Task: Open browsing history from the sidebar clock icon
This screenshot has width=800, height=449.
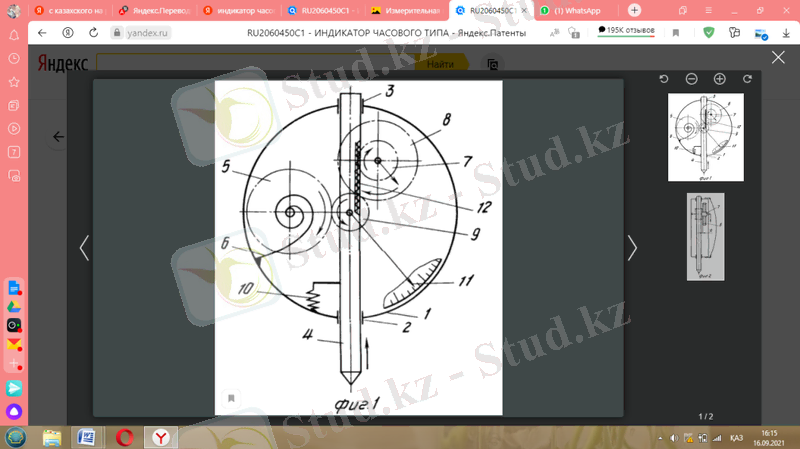Action: [x=14, y=57]
